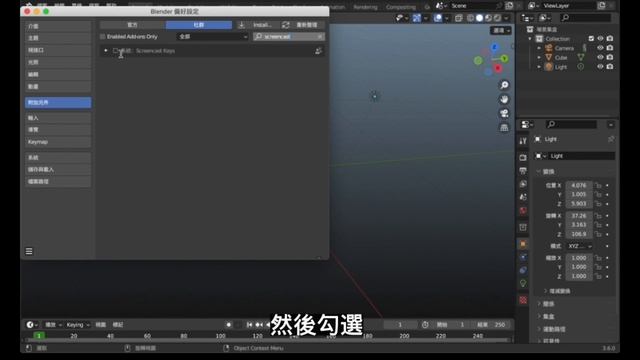Select the Community add-ons filter

[199, 25]
